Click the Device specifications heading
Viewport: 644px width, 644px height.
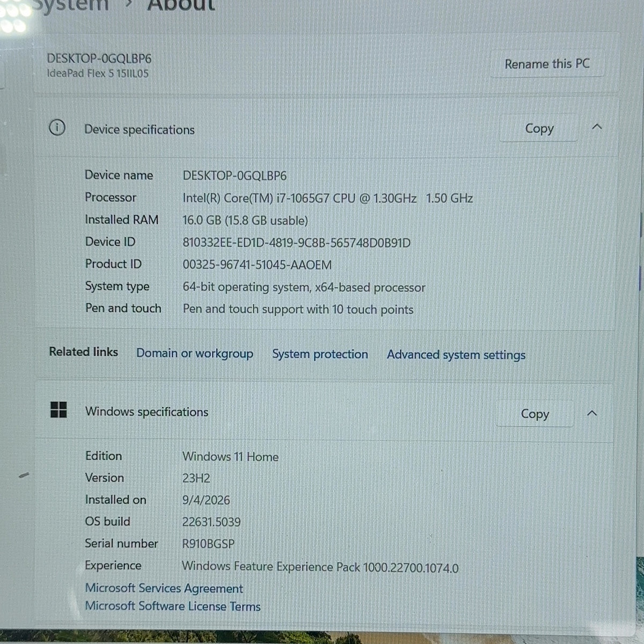140,129
